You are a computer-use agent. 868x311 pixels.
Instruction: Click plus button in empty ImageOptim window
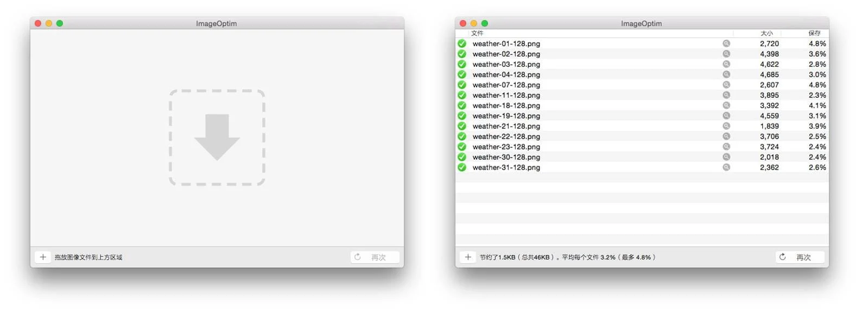(43, 257)
